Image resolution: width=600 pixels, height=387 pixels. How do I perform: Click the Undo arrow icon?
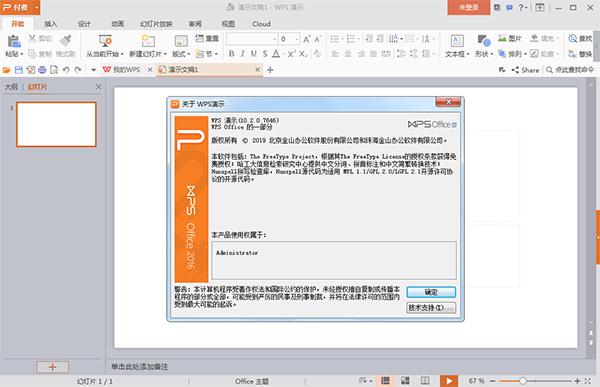tap(66, 70)
